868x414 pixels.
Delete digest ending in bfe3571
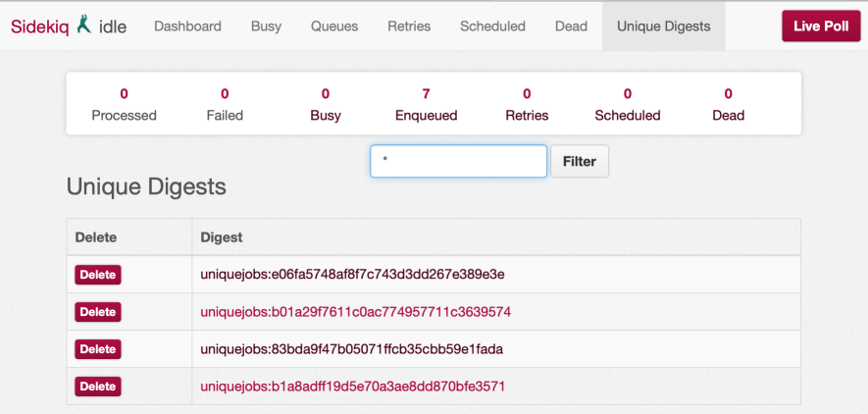pos(98,387)
